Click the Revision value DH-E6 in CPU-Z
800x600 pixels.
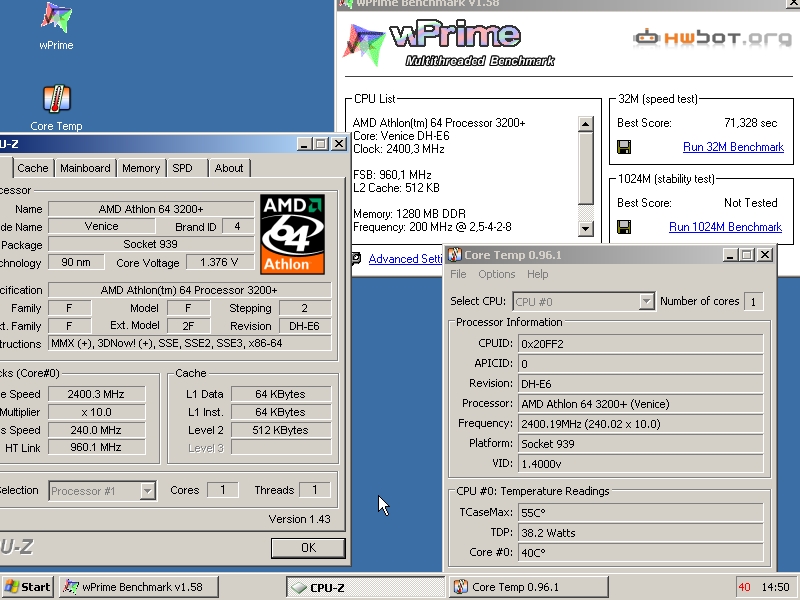305,326
